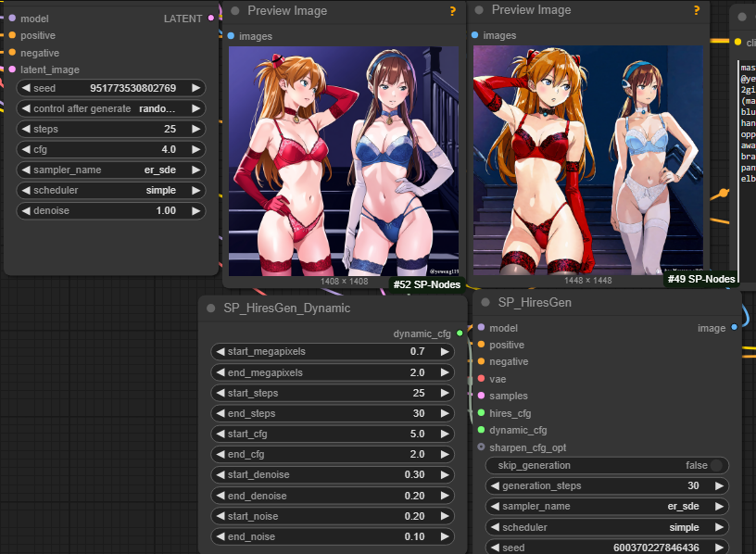Open help on the 1448 Preview Image node

[x=697, y=9]
